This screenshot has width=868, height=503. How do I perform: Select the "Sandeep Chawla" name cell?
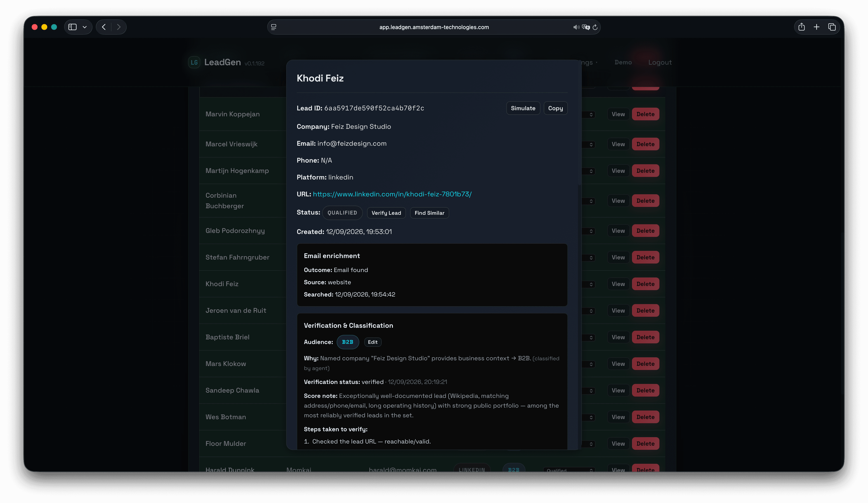point(232,390)
